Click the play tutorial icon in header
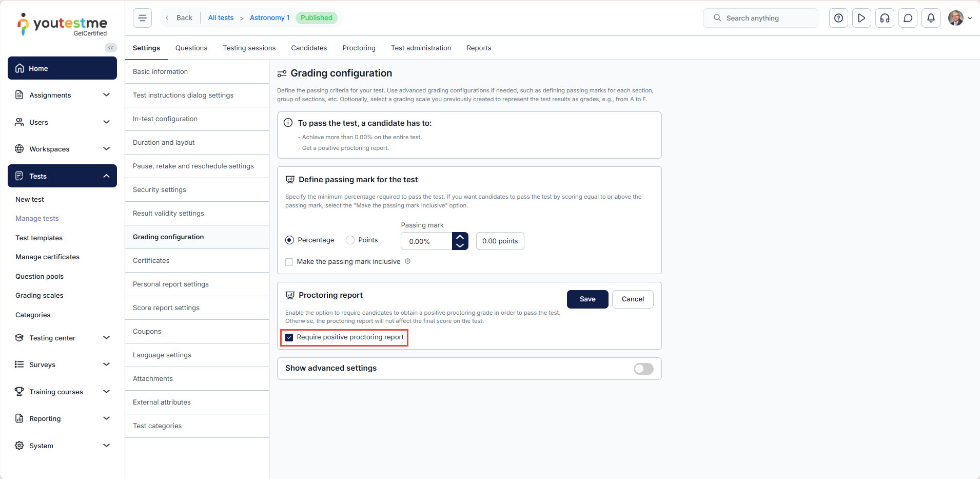This screenshot has height=479, width=980. [861, 18]
